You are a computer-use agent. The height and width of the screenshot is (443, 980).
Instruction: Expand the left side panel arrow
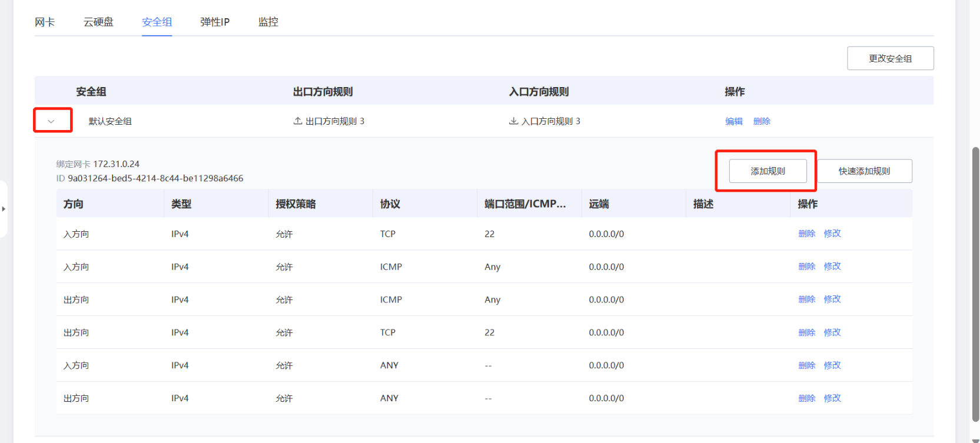pyautogui.click(x=4, y=209)
